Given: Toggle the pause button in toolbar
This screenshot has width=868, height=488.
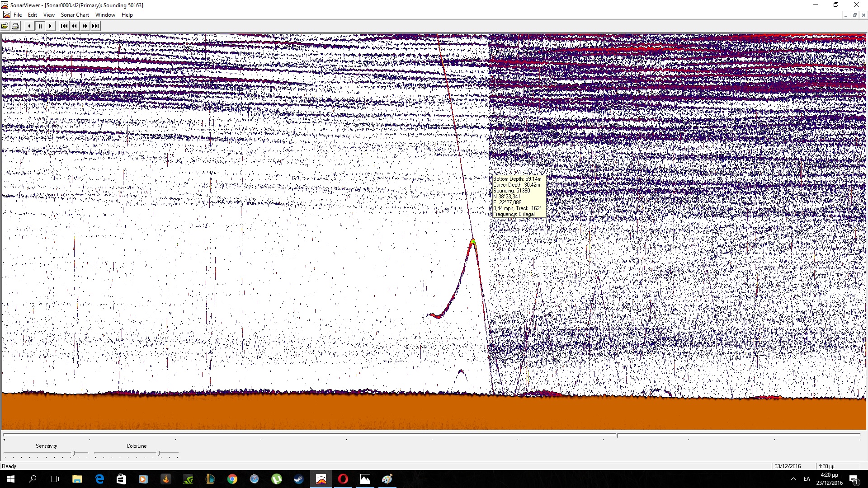Looking at the screenshot, I should point(40,26).
